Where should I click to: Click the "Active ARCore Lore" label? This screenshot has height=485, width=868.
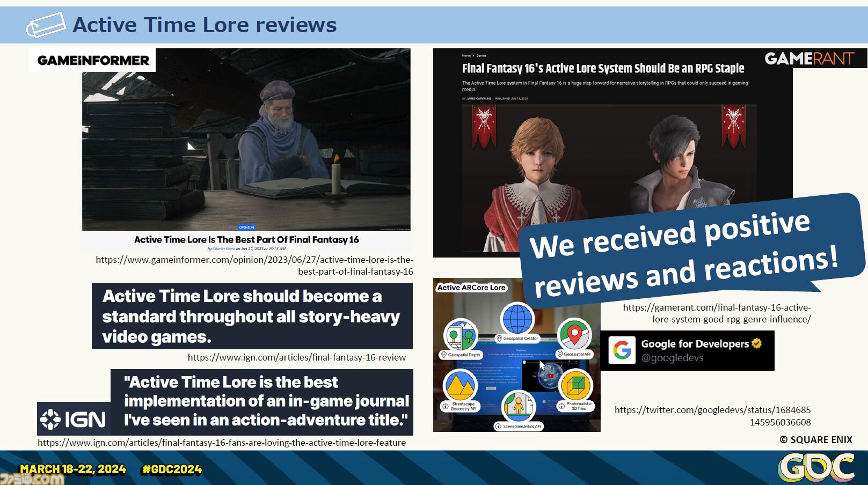(471, 288)
